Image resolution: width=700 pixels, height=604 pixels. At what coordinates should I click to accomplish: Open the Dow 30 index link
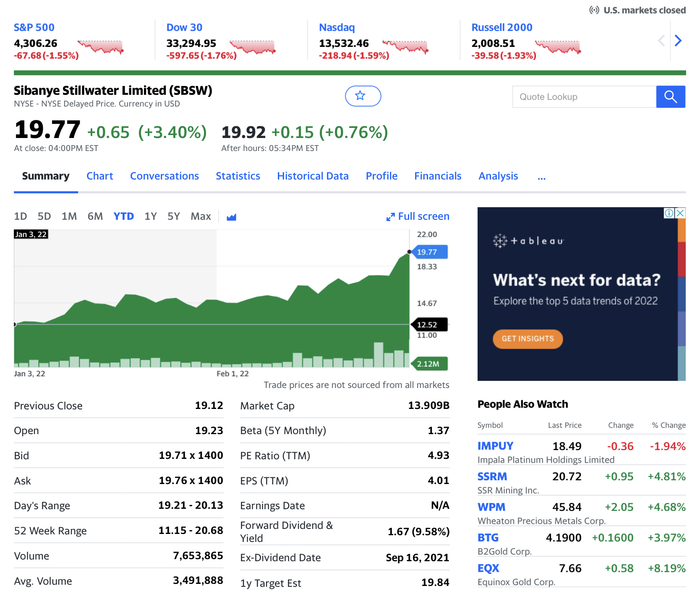point(184,28)
